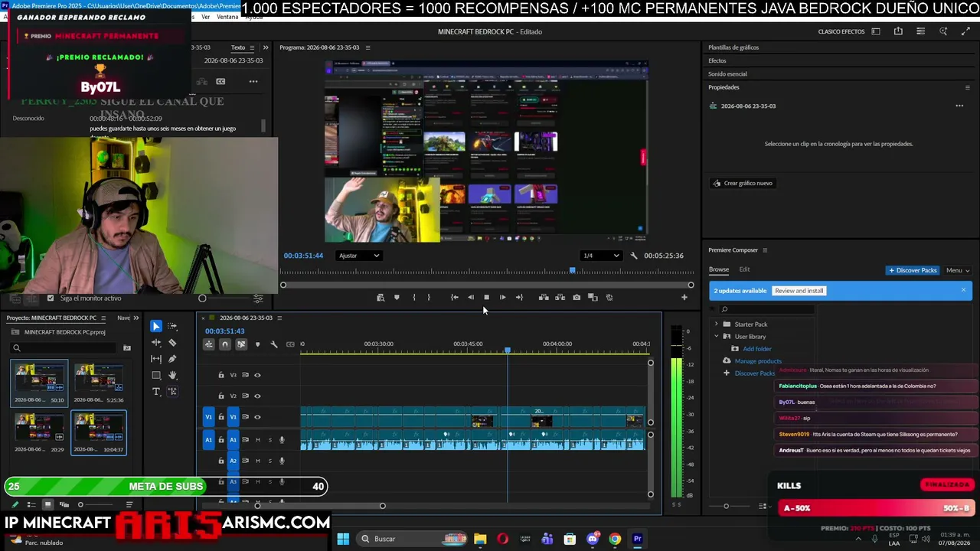Screen dimensions: 980x551
Task: Select the Track Select Forward tool
Action: click(x=172, y=326)
